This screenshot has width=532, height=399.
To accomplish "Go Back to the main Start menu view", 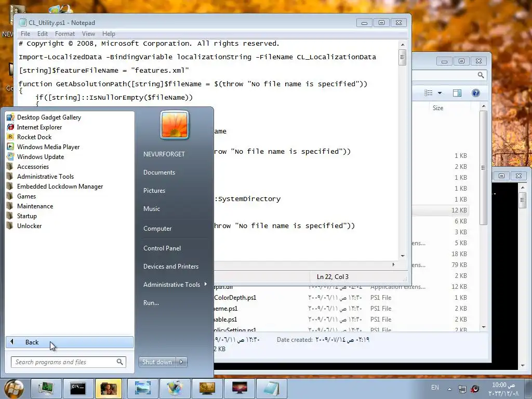I will (x=70, y=342).
